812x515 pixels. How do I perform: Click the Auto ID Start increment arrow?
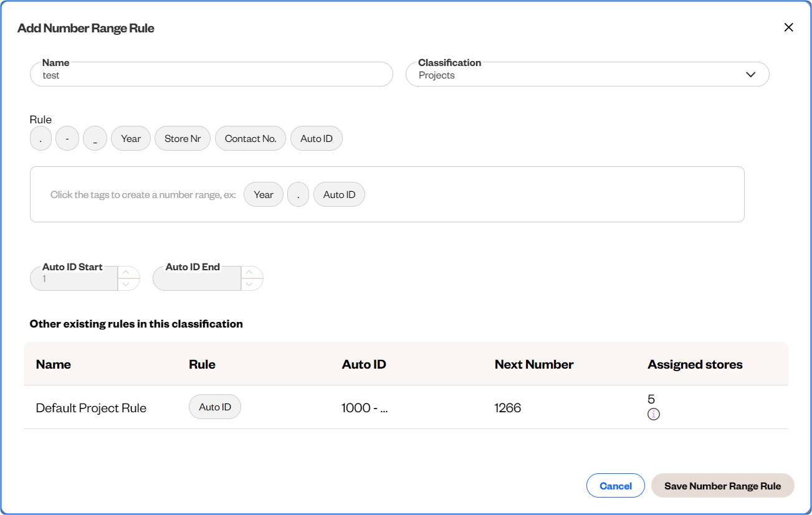tap(126, 272)
